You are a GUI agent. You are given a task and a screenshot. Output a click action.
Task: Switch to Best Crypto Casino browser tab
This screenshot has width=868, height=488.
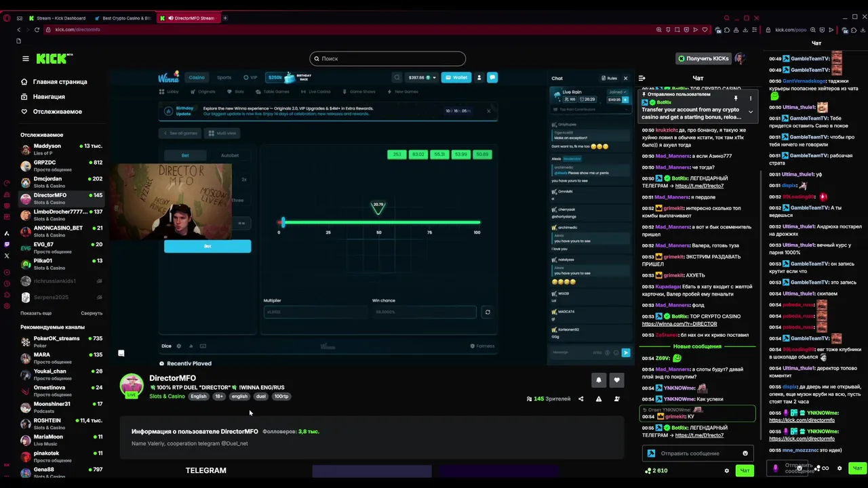pyautogui.click(x=125, y=18)
